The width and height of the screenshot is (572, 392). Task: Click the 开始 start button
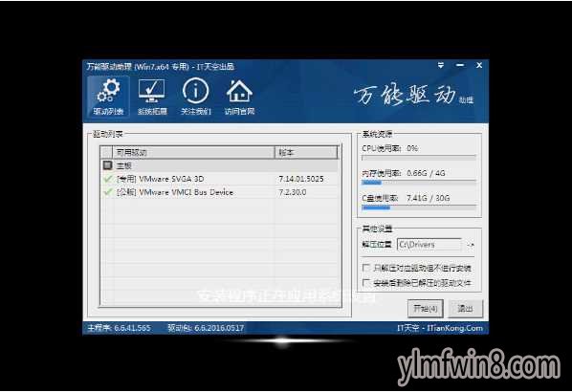click(x=426, y=309)
